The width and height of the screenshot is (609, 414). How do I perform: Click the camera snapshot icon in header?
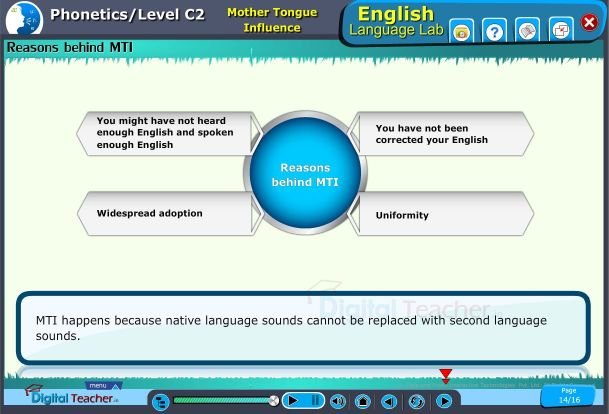pyautogui.click(x=461, y=31)
